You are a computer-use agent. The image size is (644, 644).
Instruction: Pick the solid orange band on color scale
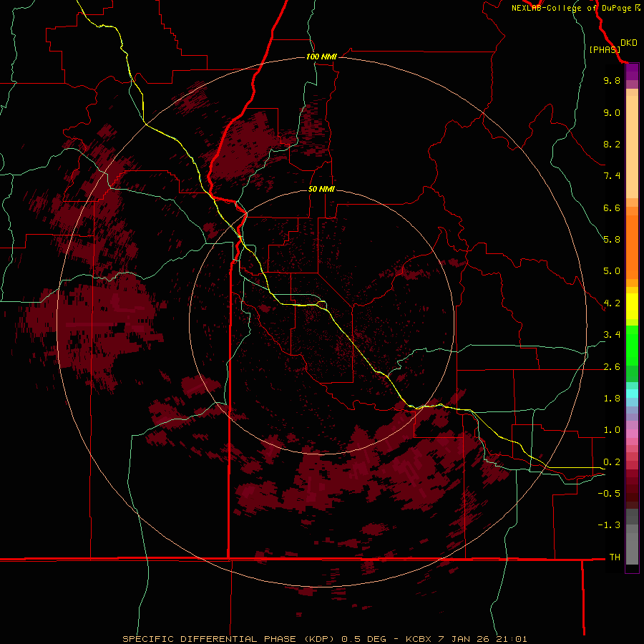point(632,248)
